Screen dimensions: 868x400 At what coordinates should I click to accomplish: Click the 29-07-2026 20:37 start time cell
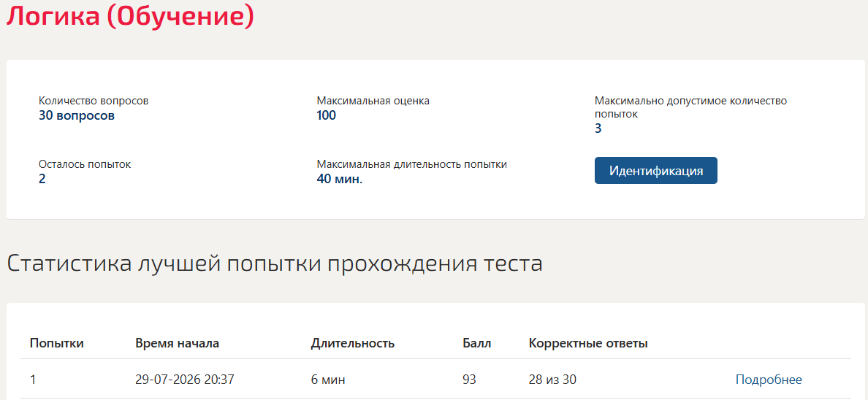click(184, 380)
